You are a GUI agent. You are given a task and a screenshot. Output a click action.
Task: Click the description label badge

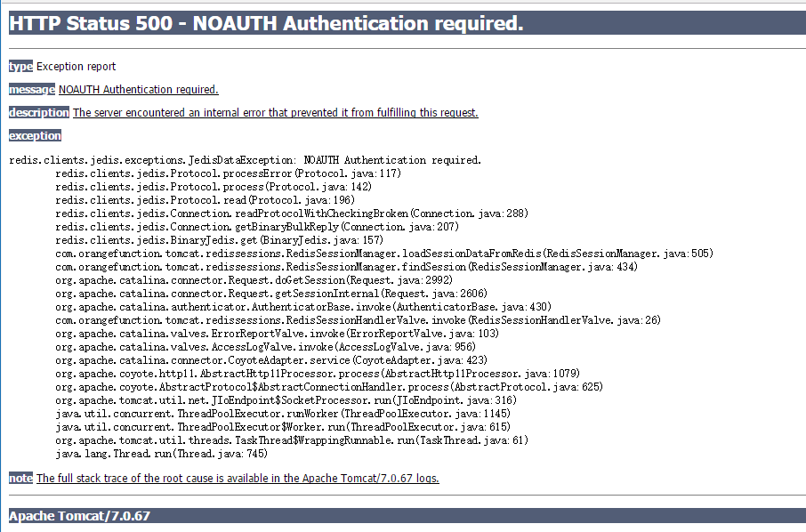[x=38, y=112]
